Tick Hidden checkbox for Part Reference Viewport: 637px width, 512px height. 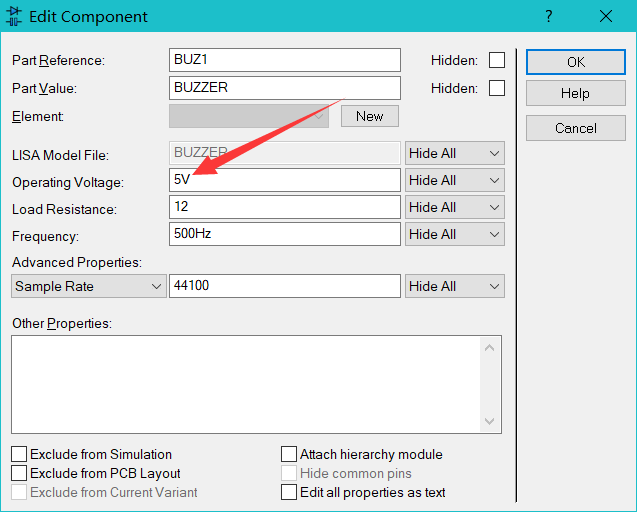click(x=497, y=60)
